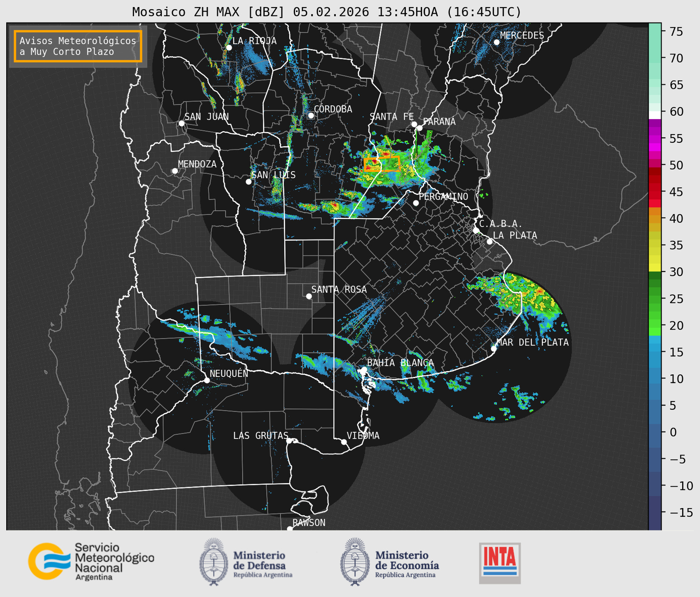The image size is (700, 597).
Task: Click the 75 dBZ colorbar label
Action: point(676,32)
